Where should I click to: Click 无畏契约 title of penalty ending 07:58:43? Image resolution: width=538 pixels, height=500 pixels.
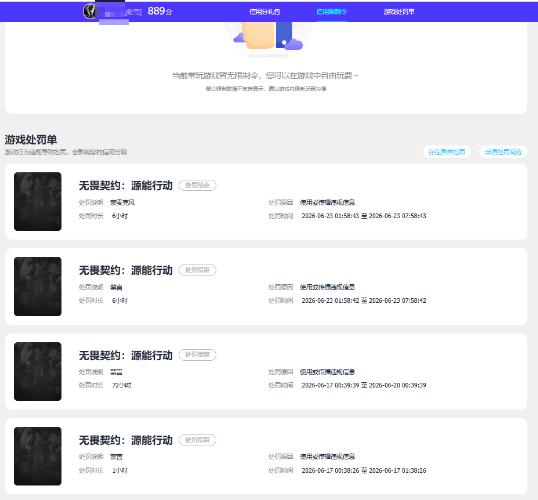(x=126, y=185)
